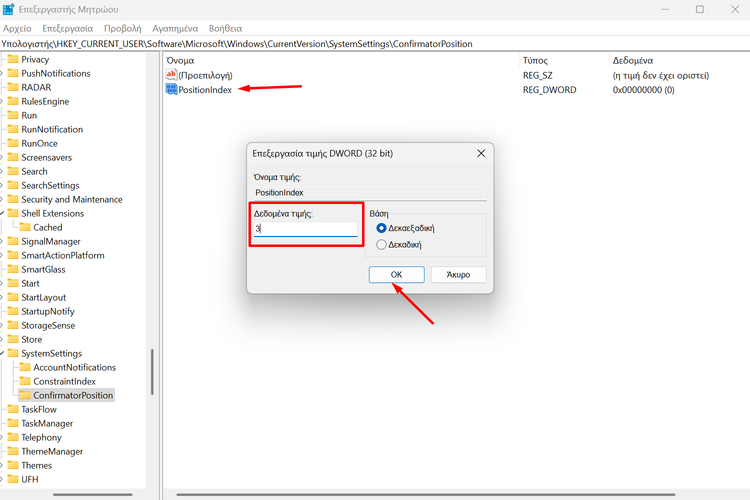Click the REG_DWORD type cell
750x500 pixels.
point(549,89)
